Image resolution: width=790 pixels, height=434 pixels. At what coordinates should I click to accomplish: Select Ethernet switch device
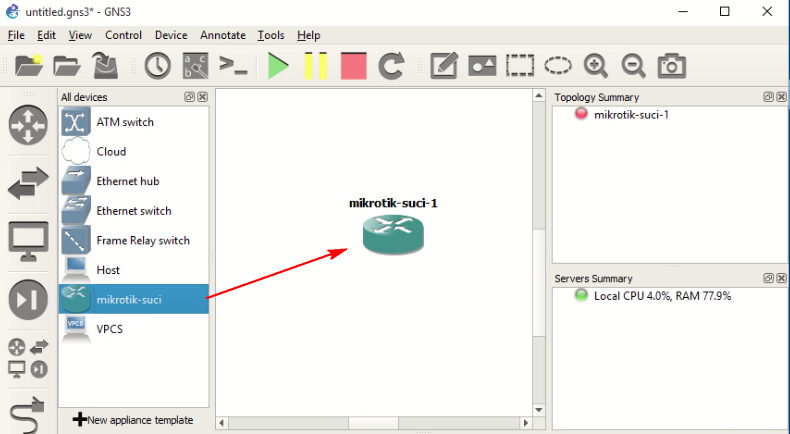pos(134,211)
